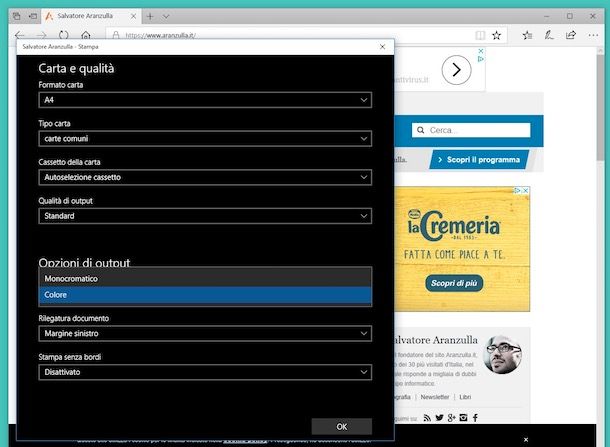Open Stampa senza bordi dropdown
Image resolution: width=610 pixels, height=447 pixels.
[205, 372]
